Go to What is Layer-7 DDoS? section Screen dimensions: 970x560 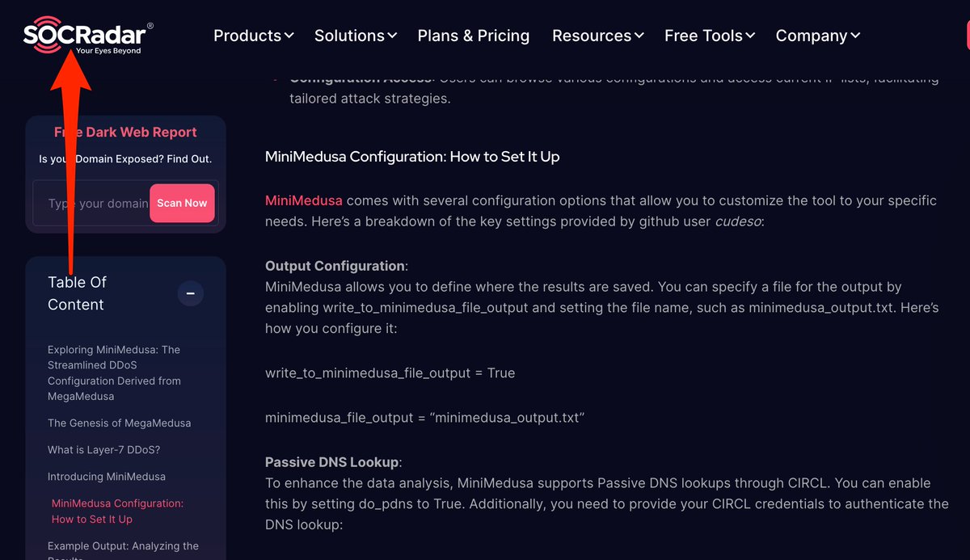pos(103,449)
